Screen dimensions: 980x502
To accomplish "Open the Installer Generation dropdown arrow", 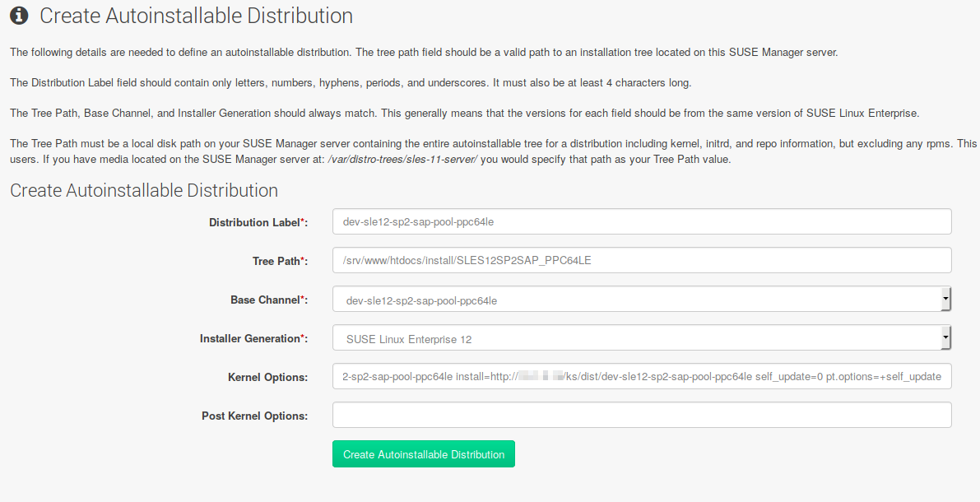I will click(x=945, y=337).
